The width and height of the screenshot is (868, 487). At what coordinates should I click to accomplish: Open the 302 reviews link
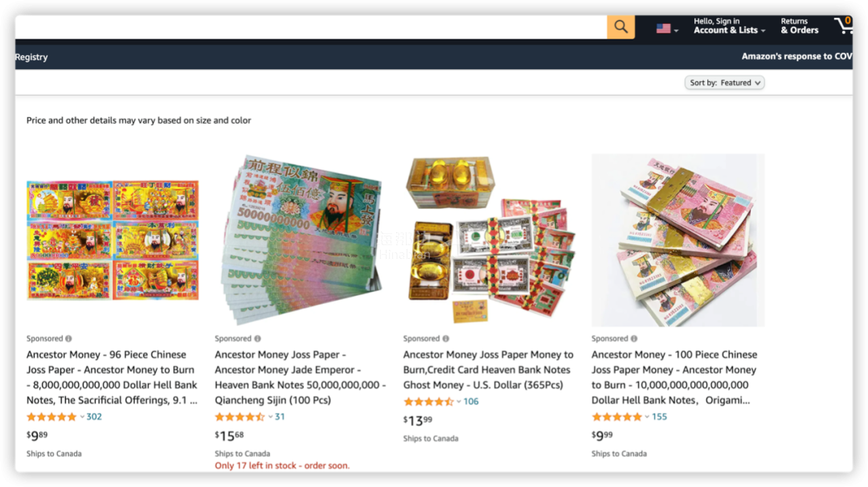94,417
